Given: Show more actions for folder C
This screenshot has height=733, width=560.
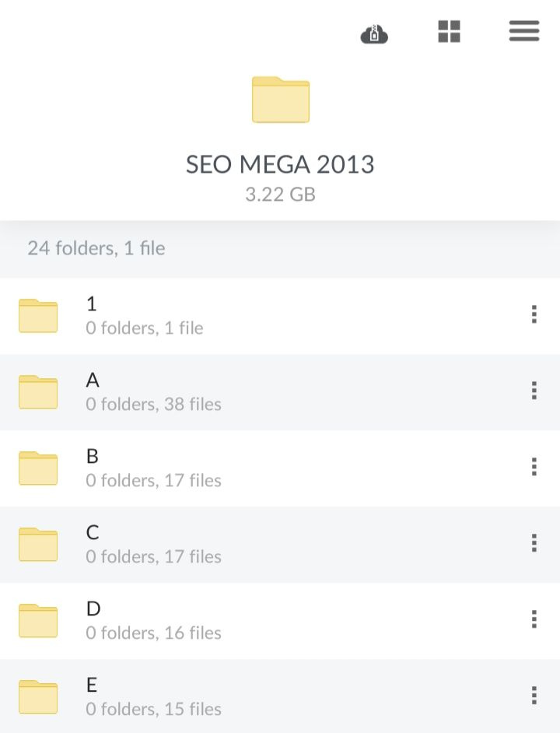Looking at the screenshot, I should click(x=534, y=543).
